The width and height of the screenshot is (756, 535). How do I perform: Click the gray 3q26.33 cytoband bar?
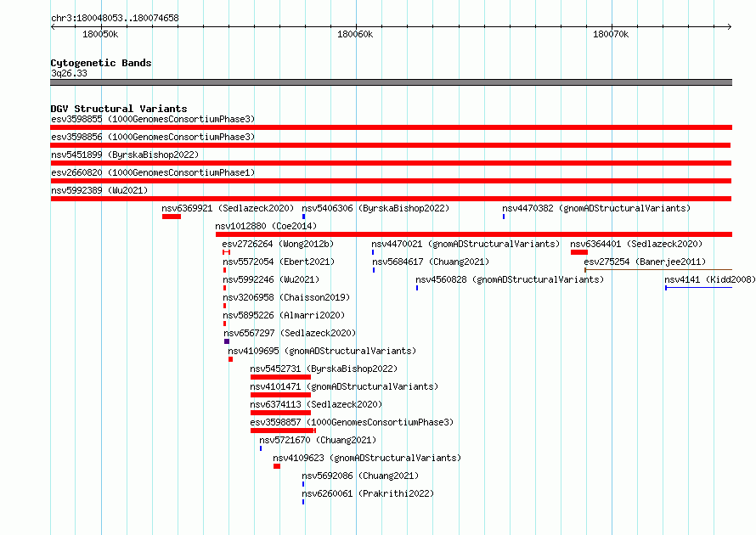pos(391,82)
